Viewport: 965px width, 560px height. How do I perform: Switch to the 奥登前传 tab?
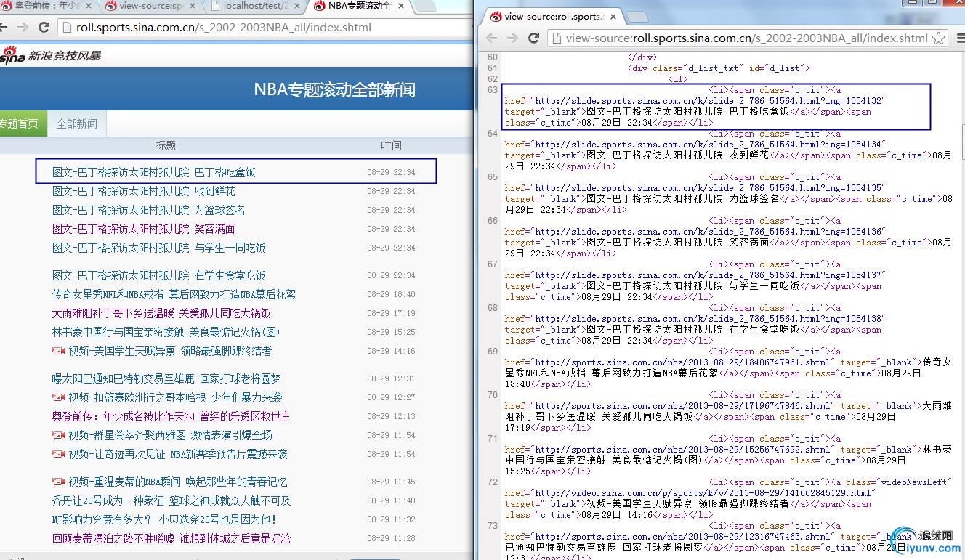(x=47, y=6)
